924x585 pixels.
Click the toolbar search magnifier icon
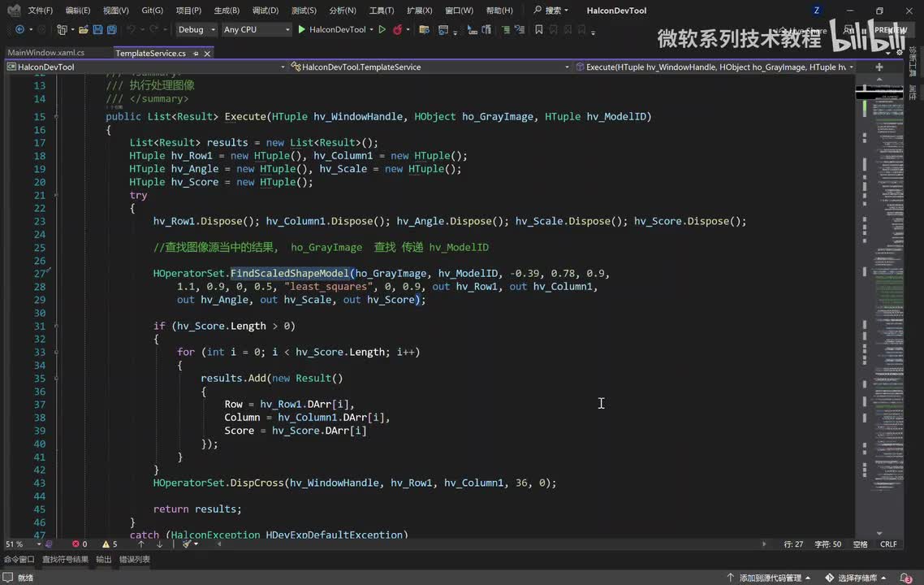tap(537, 10)
